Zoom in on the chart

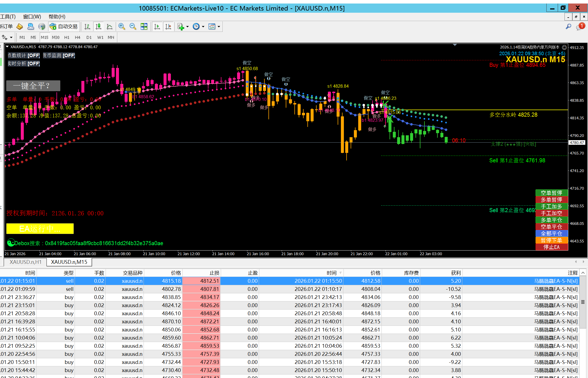coord(122,27)
